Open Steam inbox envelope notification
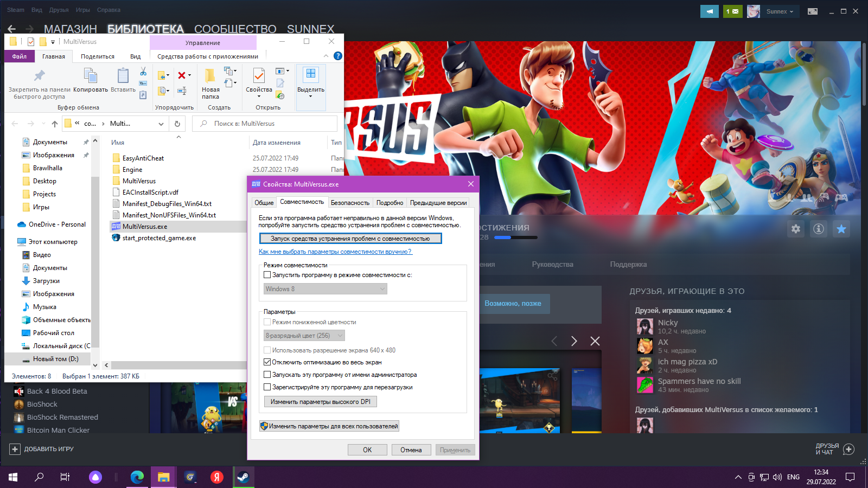The height and width of the screenshot is (488, 868). point(732,11)
